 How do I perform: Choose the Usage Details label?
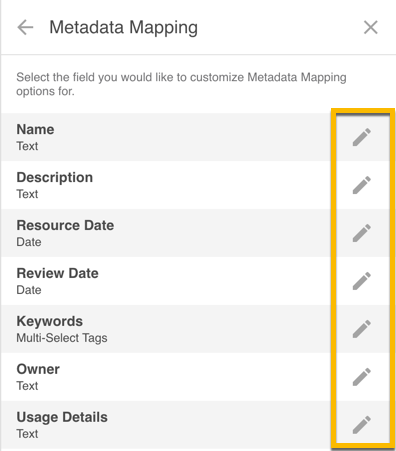click(62, 417)
